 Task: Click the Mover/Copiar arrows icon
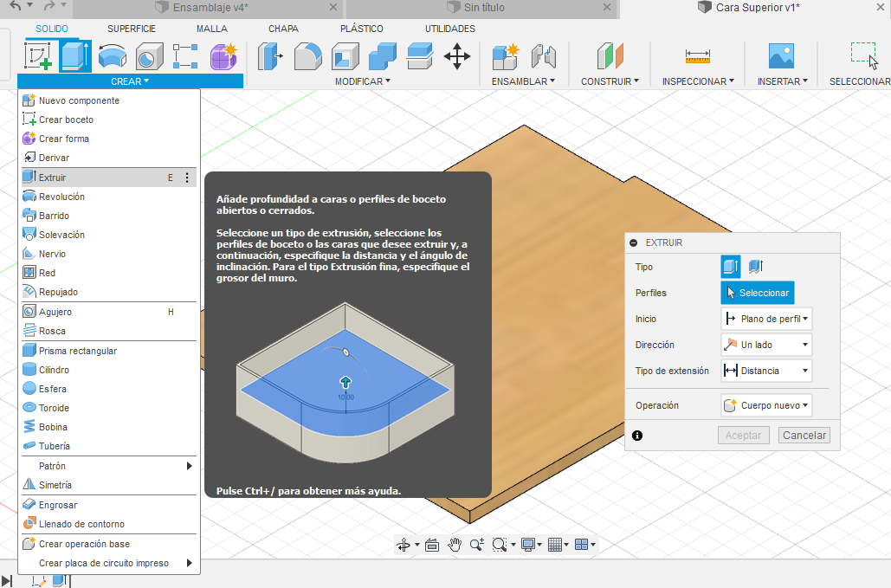pos(456,56)
